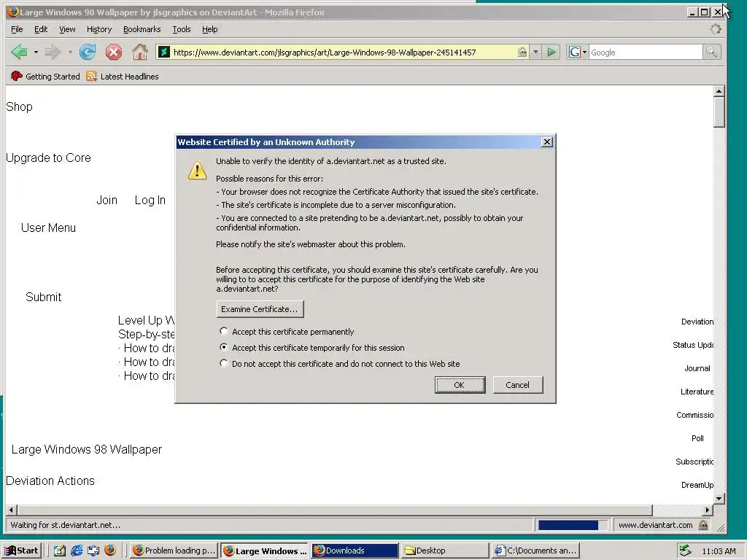747x560 pixels.
Task: Go to the Home page icon
Action: coord(139,52)
